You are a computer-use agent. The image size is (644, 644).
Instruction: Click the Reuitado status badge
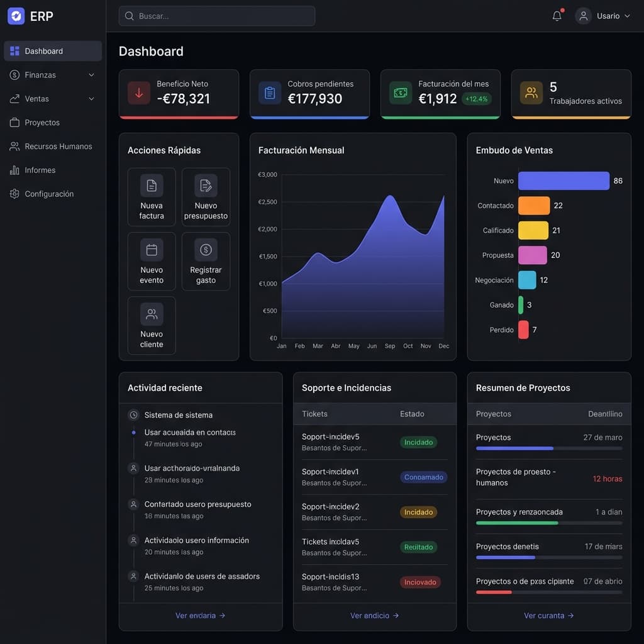418,547
